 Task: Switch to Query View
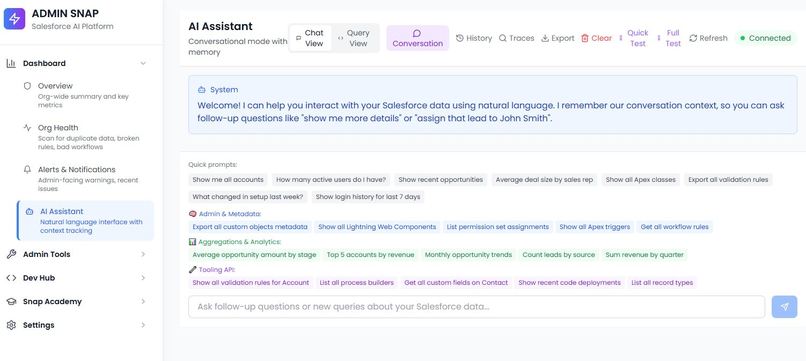(354, 38)
